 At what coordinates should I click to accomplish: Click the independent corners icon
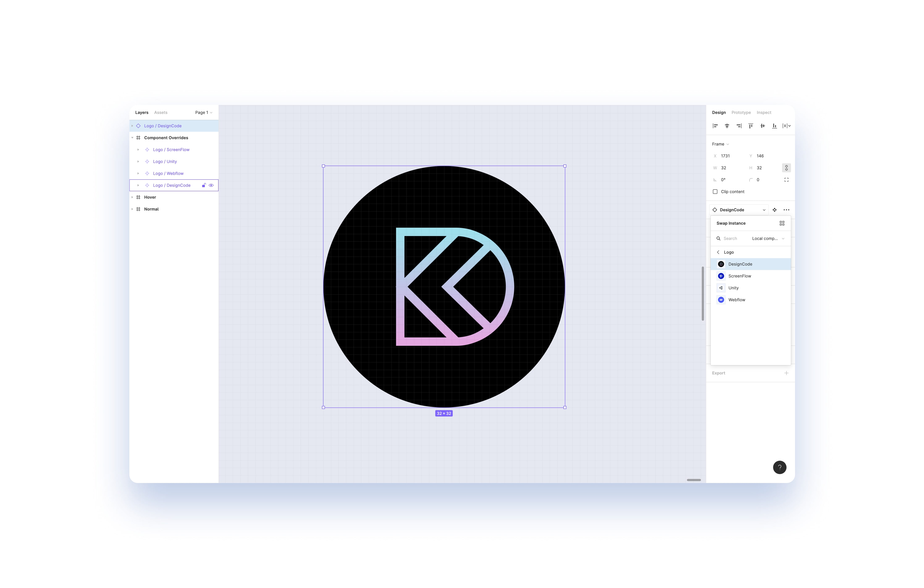786,180
